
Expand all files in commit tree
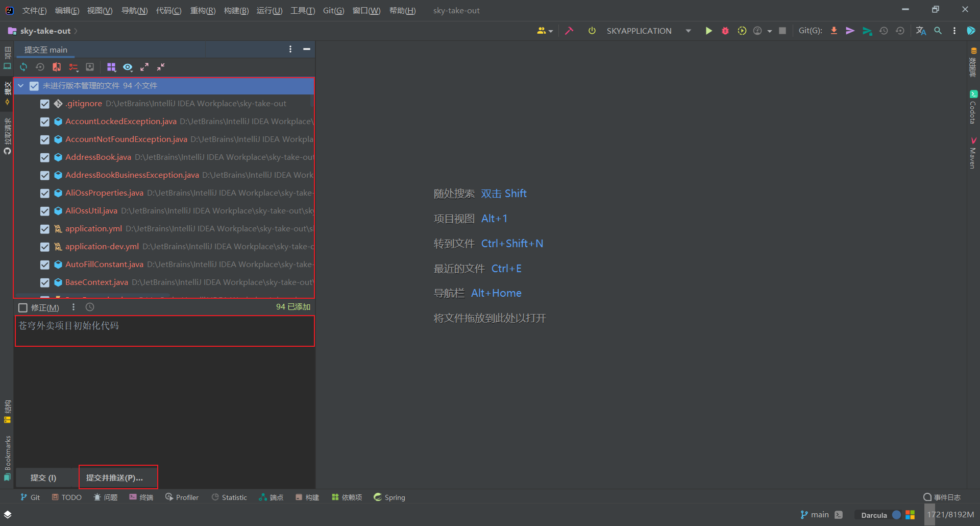pyautogui.click(x=144, y=67)
